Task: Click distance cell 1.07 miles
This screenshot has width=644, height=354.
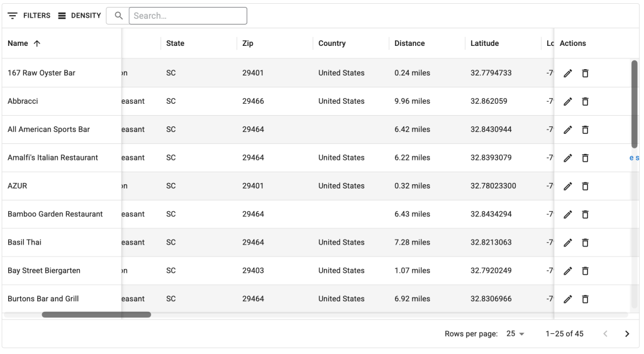Action: pyautogui.click(x=427, y=270)
